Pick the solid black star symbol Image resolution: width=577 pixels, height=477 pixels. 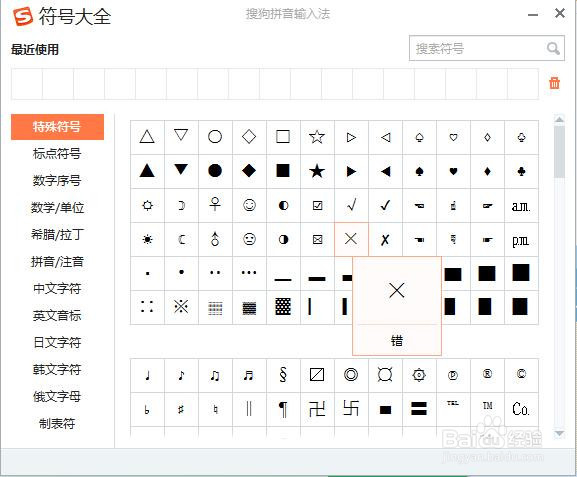(x=317, y=171)
